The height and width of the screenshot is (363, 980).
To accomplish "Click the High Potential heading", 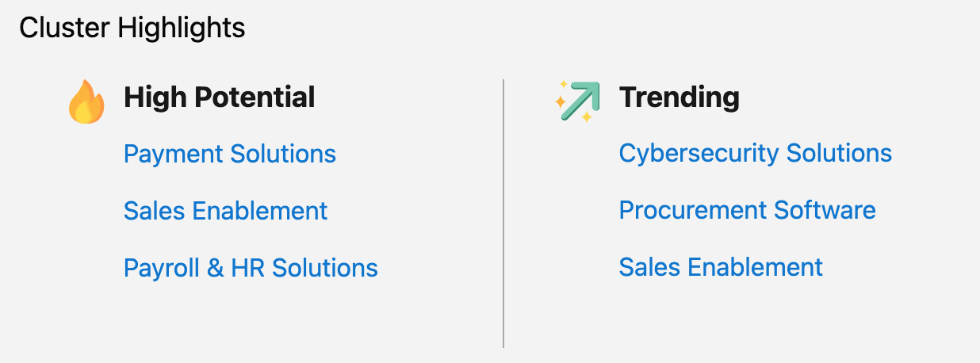I will [219, 97].
